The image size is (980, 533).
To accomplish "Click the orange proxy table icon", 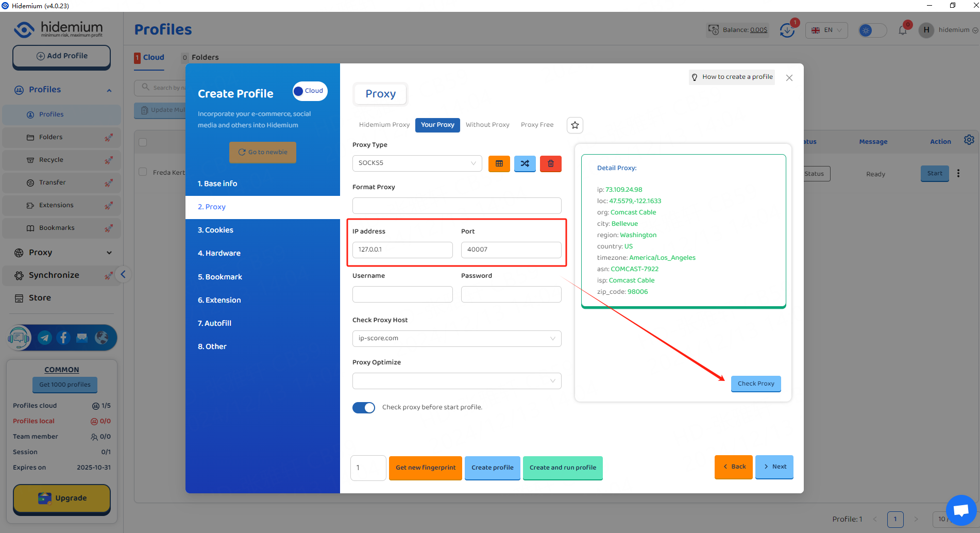I will 499,163.
